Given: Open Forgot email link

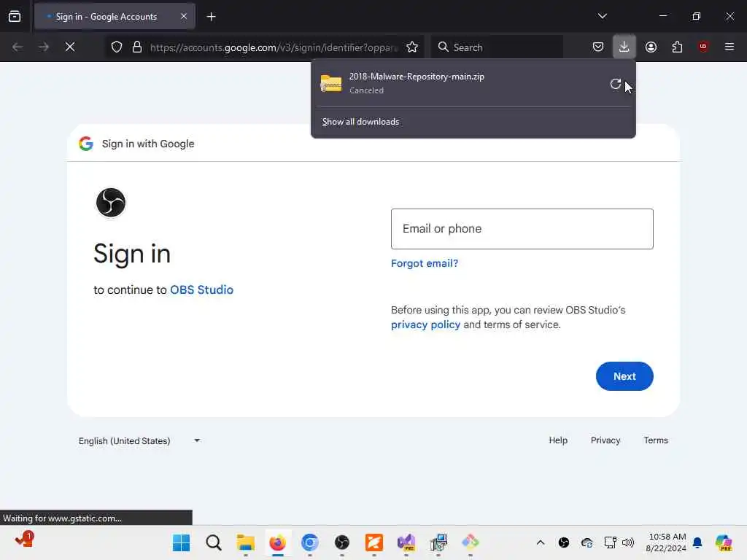Looking at the screenshot, I should 425,263.
